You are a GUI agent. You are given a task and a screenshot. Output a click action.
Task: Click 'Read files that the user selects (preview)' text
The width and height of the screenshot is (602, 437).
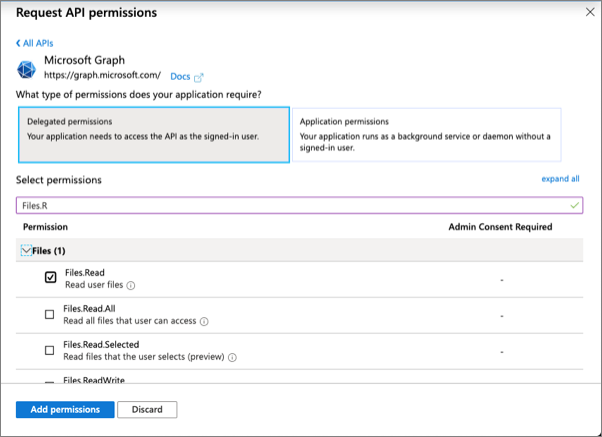144,357
